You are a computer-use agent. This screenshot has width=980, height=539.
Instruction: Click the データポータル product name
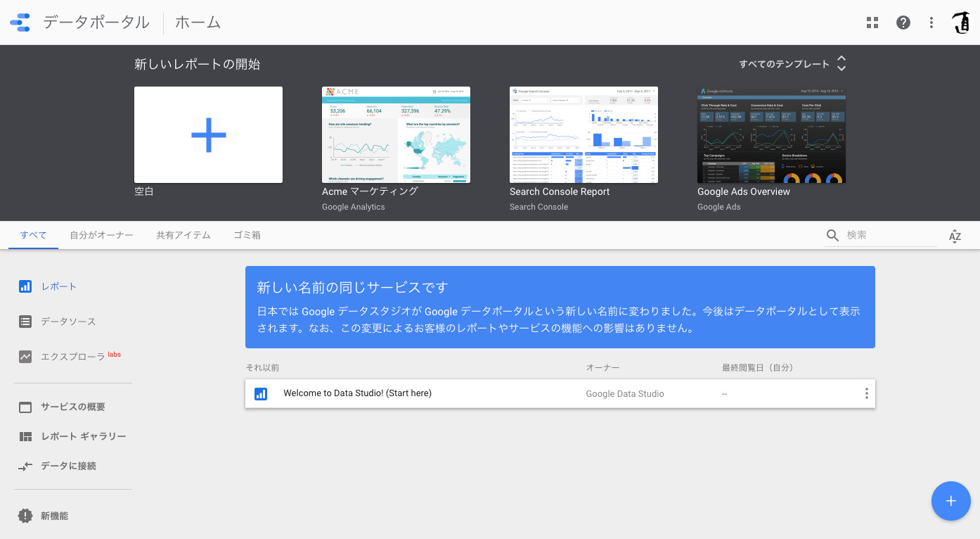pyautogui.click(x=96, y=23)
